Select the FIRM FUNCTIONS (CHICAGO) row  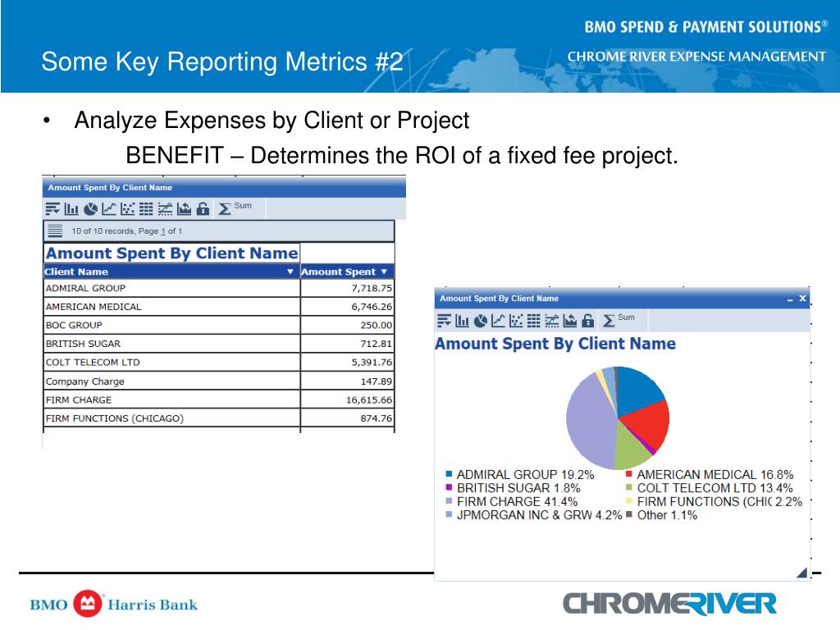218,418
